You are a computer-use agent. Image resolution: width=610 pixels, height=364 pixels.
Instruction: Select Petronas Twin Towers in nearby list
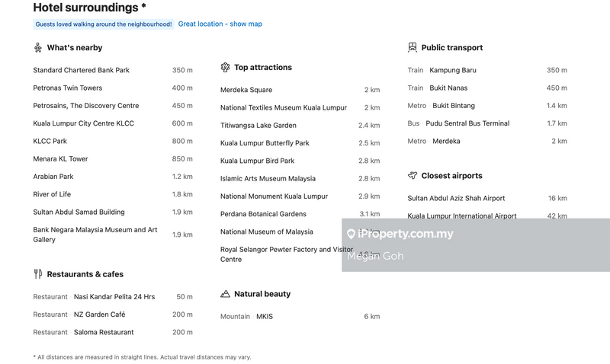tap(68, 88)
